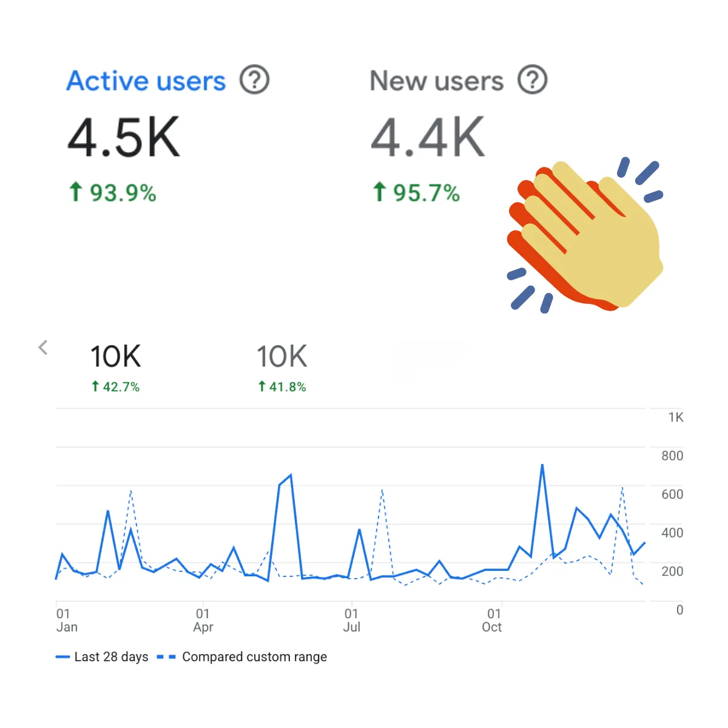The image size is (728, 728).
Task: Click the 1K y-axis label
Action: click(x=676, y=417)
